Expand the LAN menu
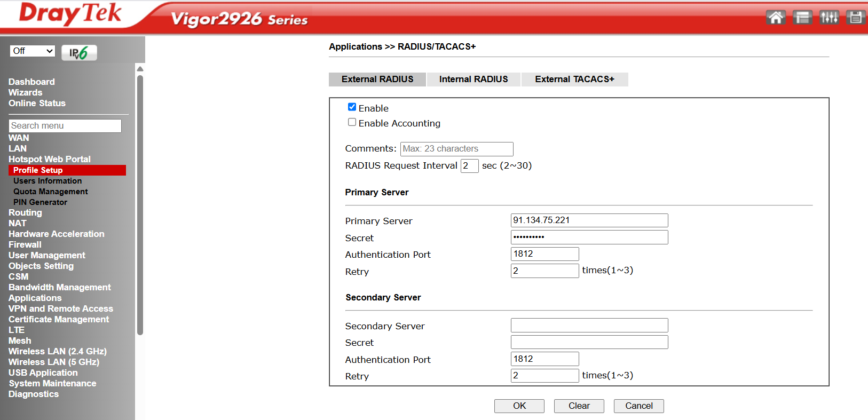Screen dimensions: 868x420 coord(18,148)
